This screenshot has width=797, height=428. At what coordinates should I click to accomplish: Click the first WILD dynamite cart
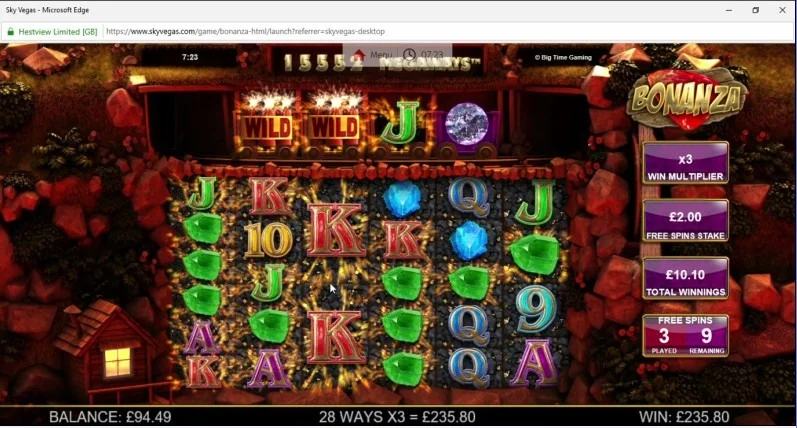tap(268, 125)
